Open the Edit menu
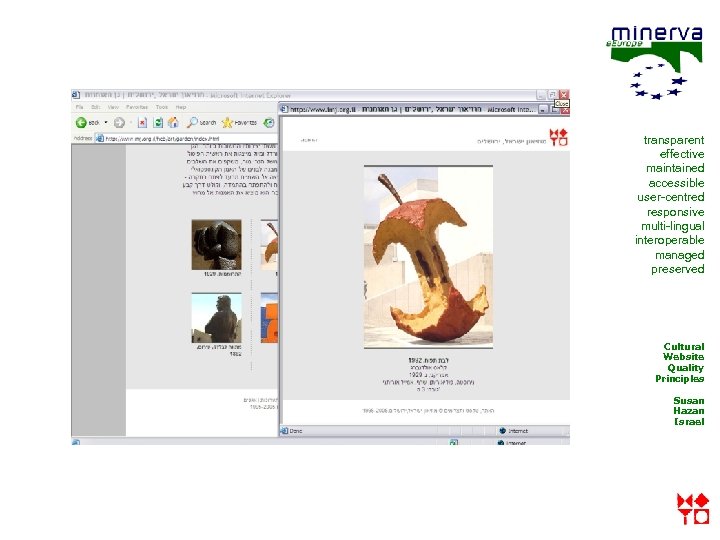The height and width of the screenshot is (540, 720). click(x=96, y=107)
